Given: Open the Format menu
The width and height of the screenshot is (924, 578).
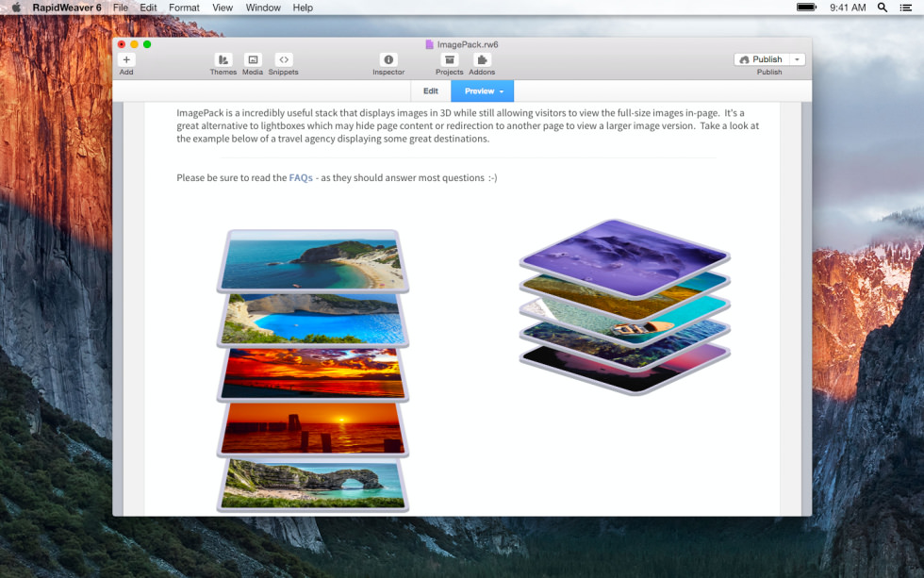Looking at the screenshot, I should [184, 8].
